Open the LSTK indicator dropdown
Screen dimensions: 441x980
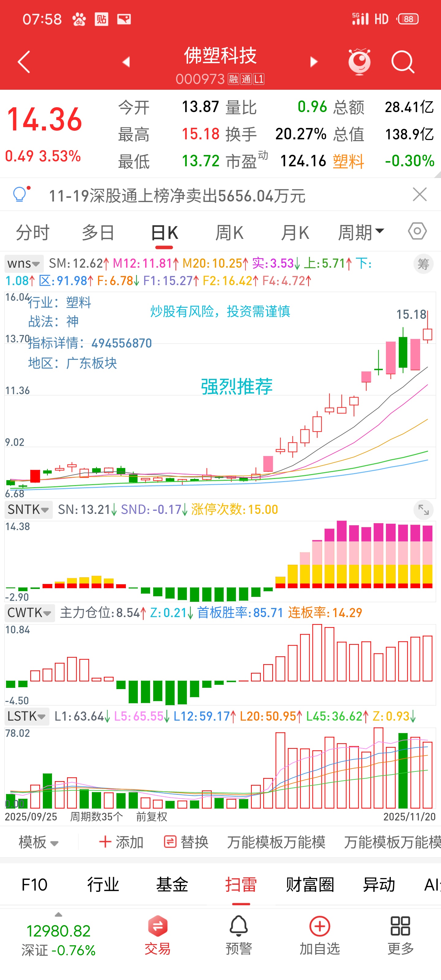tap(27, 716)
